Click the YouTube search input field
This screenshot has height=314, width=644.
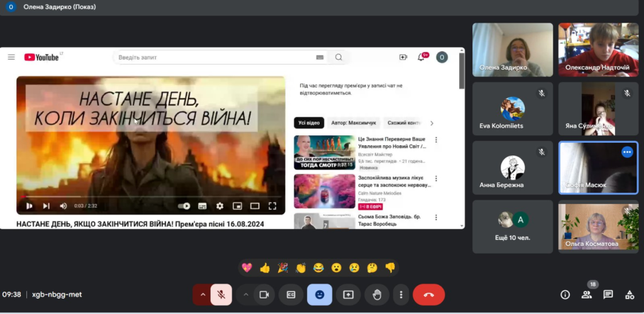214,57
